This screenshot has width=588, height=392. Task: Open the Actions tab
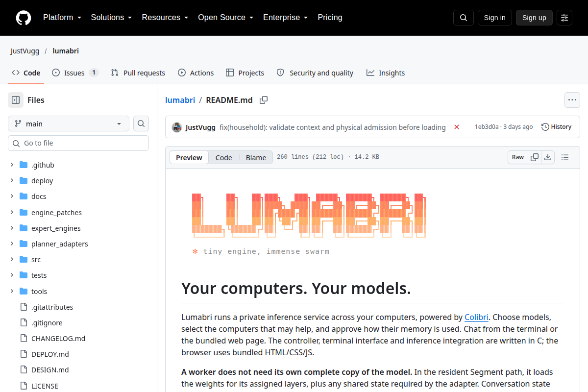tap(196, 73)
